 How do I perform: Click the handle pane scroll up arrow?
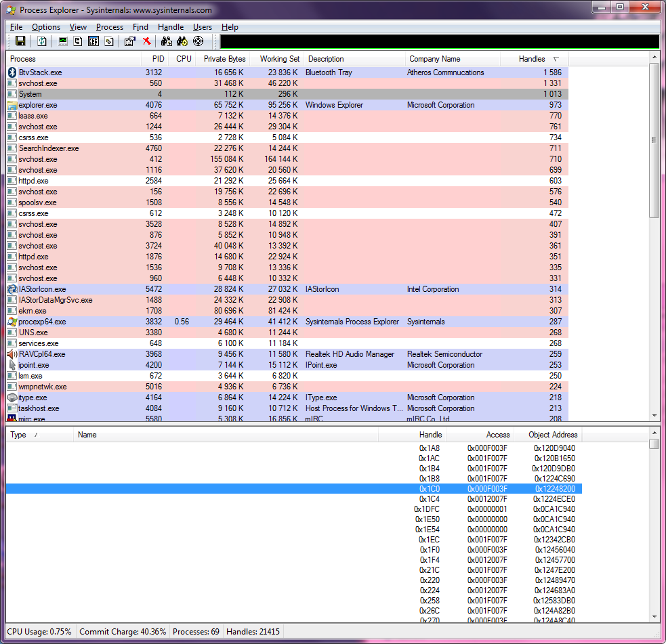(654, 433)
